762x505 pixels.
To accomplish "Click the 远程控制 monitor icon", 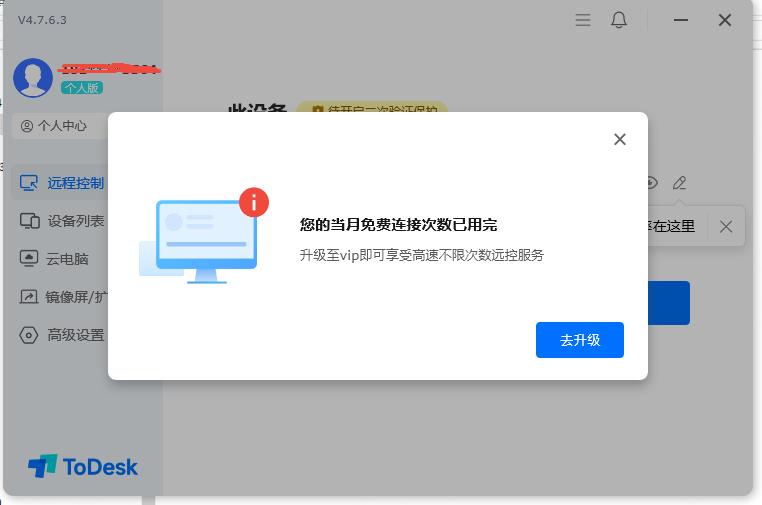I will 29,183.
